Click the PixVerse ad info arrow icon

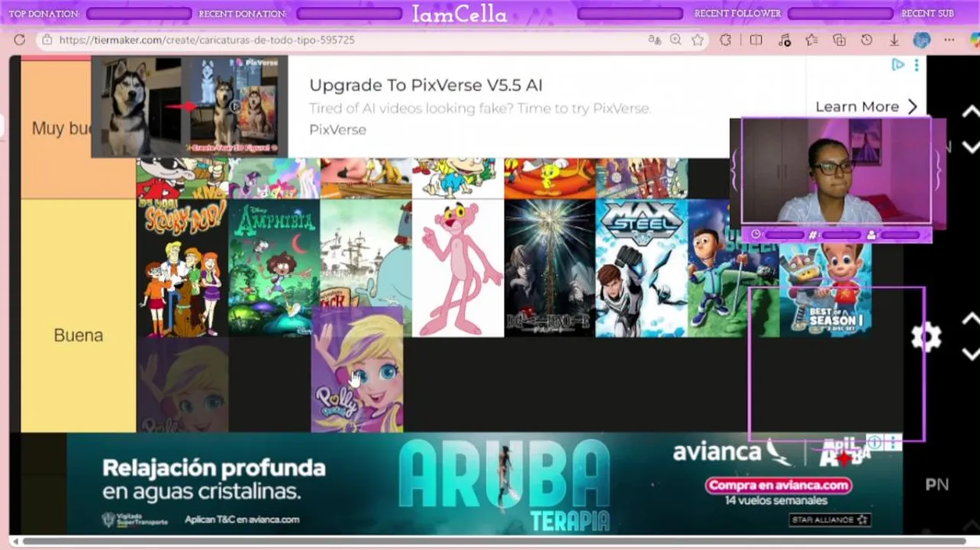click(898, 65)
